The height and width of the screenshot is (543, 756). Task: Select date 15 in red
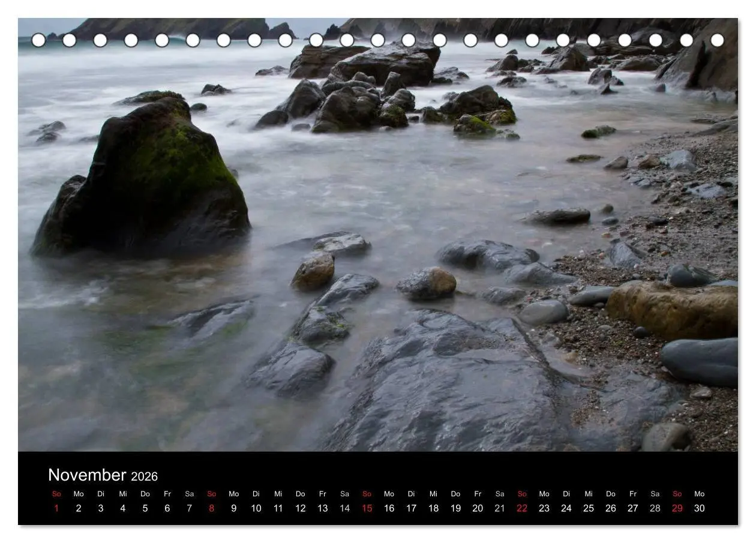367,508
